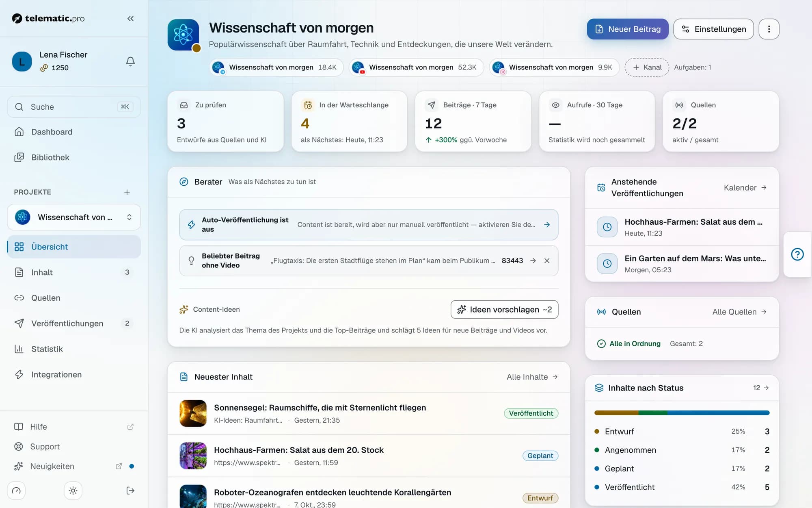Open notifications bell icon
The width and height of the screenshot is (812, 508).
[x=130, y=61]
